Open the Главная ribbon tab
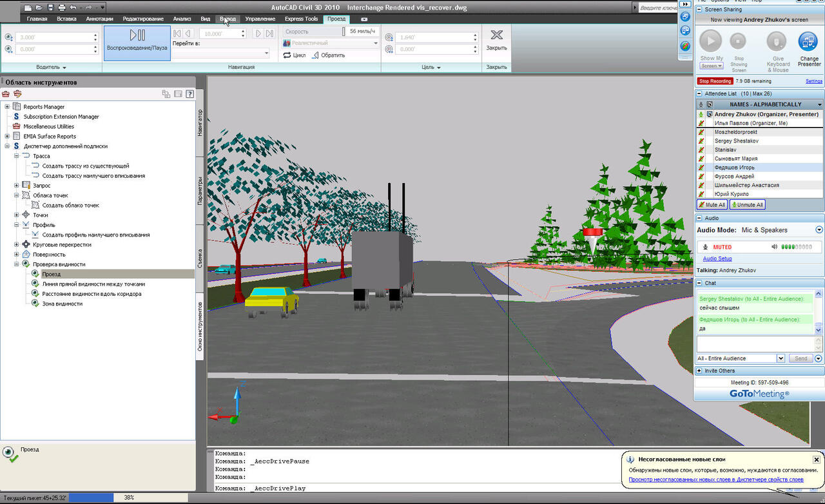This screenshot has width=825, height=504. pyautogui.click(x=37, y=19)
